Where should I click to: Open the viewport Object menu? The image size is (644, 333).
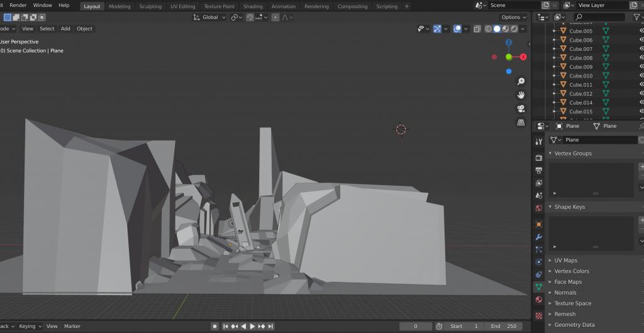coord(85,29)
